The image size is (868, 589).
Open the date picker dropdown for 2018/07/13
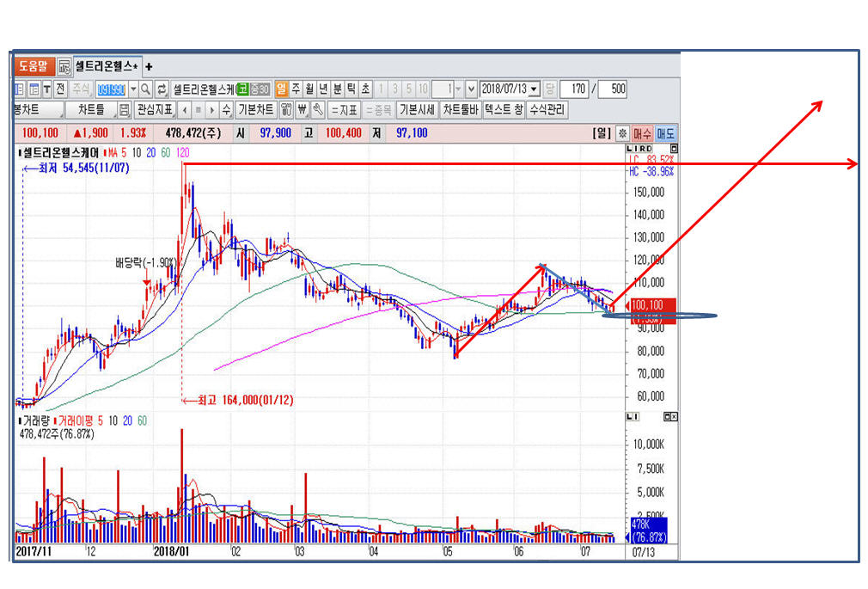point(534,89)
